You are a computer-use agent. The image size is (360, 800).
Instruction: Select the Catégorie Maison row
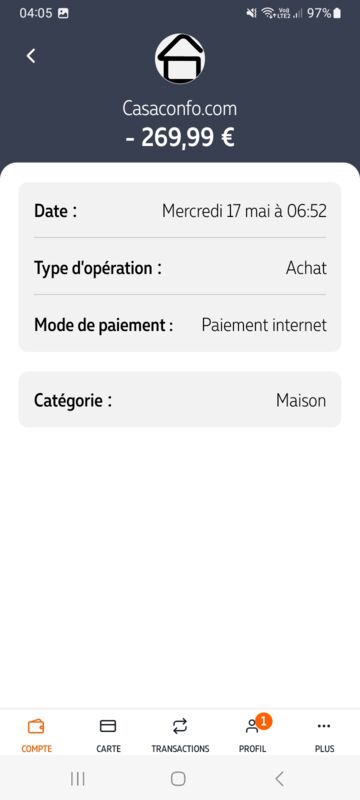point(180,400)
